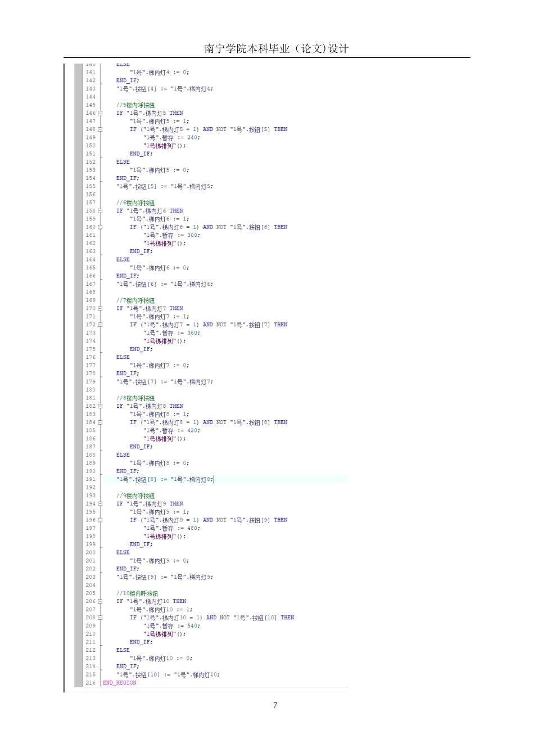Click the value 300 in line 161

coord(192,235)
